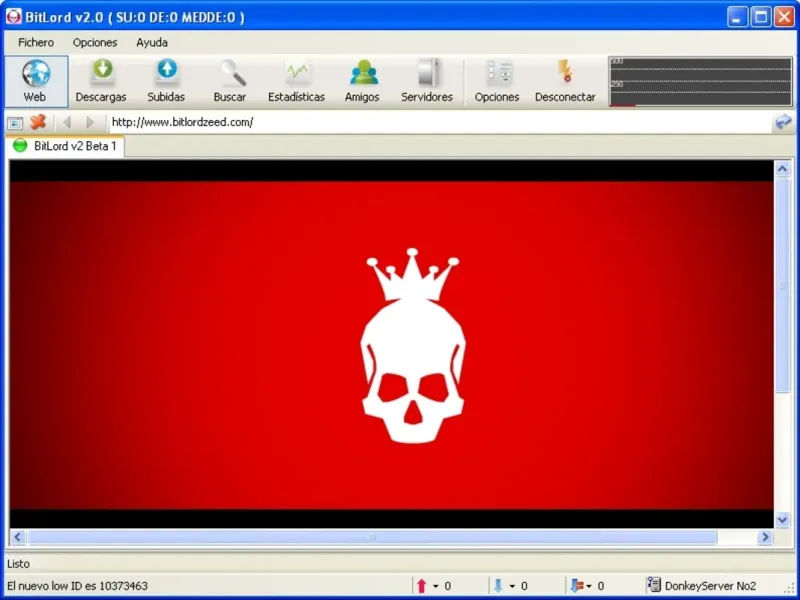800x600 pixels.
Task: Click the horizontal scrollbar left arrow
Action: point(18,537)
